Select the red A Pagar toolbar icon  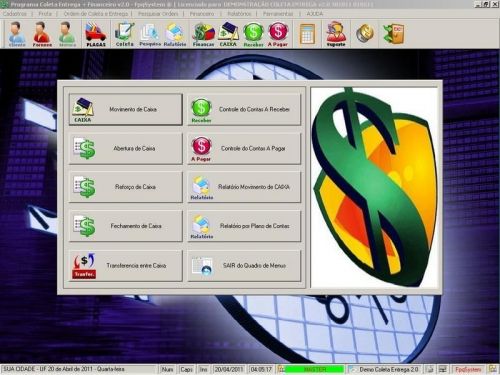(x=278, y=34)
